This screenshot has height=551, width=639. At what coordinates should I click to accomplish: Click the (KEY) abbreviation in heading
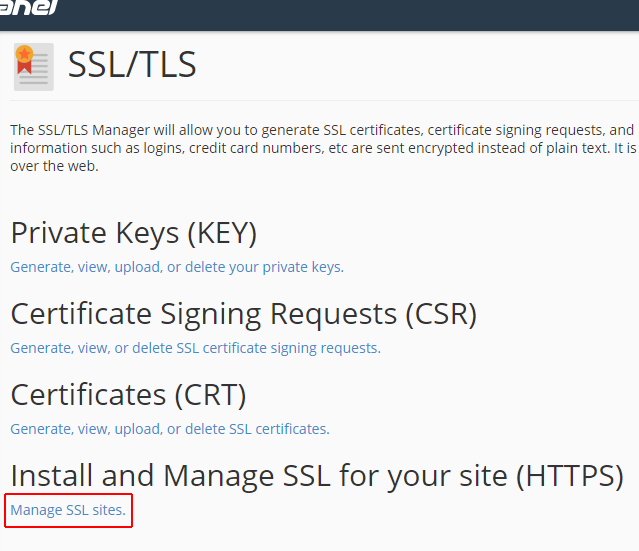(222, 233)
